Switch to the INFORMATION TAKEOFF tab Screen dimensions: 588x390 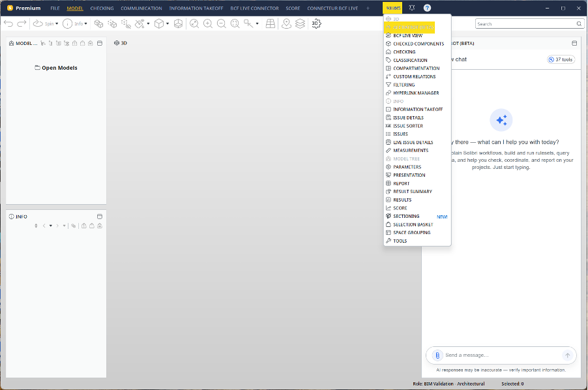click(196, 8)
